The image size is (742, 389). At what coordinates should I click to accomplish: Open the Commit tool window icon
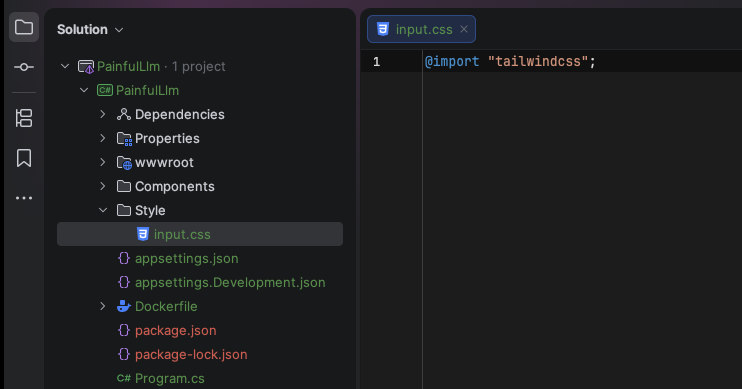coord(24,67)
